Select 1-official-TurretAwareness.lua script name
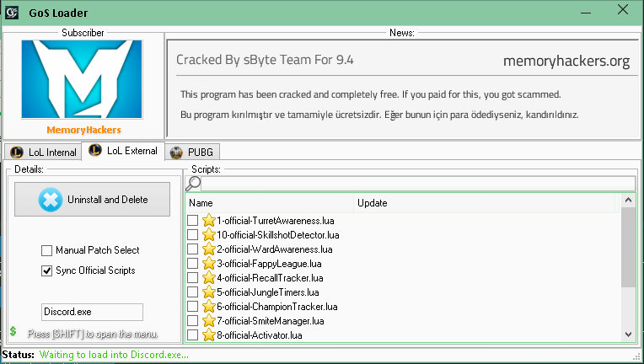The image size is (644, 364). (276, 221)
